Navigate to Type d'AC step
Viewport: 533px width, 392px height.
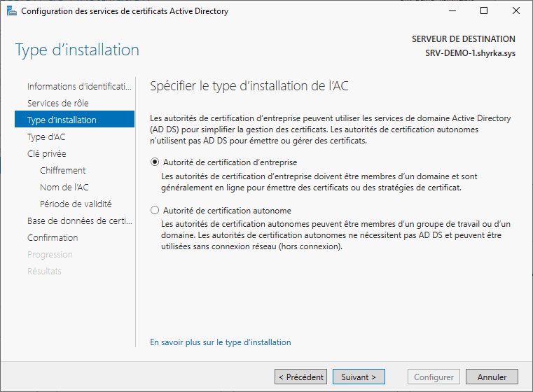click(x=46, y=136)
